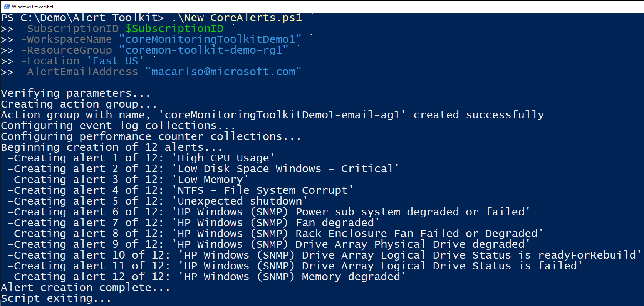
Task: Click the "macarlso@microsoft.com" email value
Action: (223, 72)
